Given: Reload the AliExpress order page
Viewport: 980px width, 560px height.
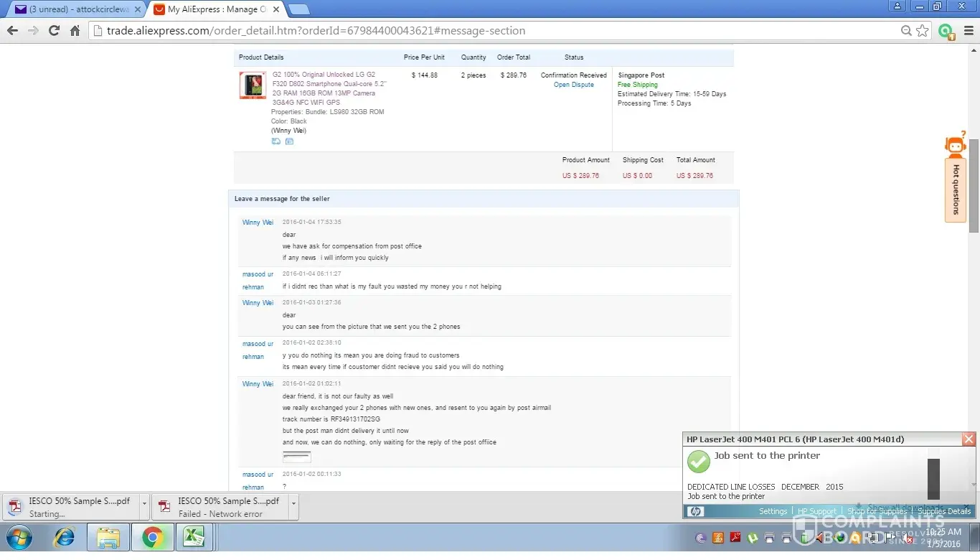Looking at the screenshot, I should (54, 31).
